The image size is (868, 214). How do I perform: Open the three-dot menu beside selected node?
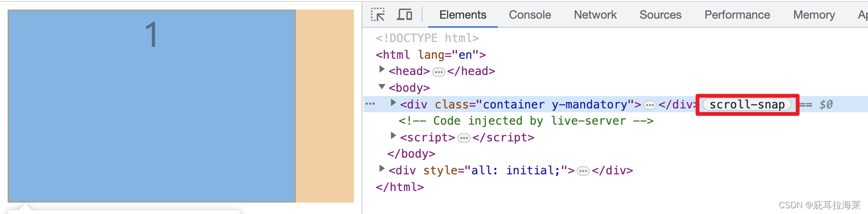coord(370,104)
